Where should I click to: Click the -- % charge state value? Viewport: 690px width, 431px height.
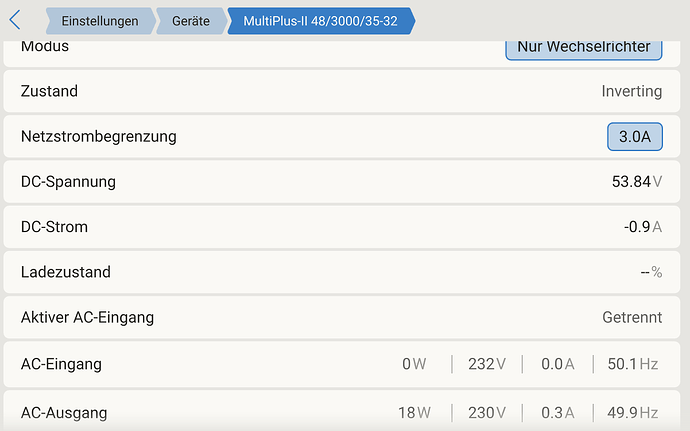651,272
